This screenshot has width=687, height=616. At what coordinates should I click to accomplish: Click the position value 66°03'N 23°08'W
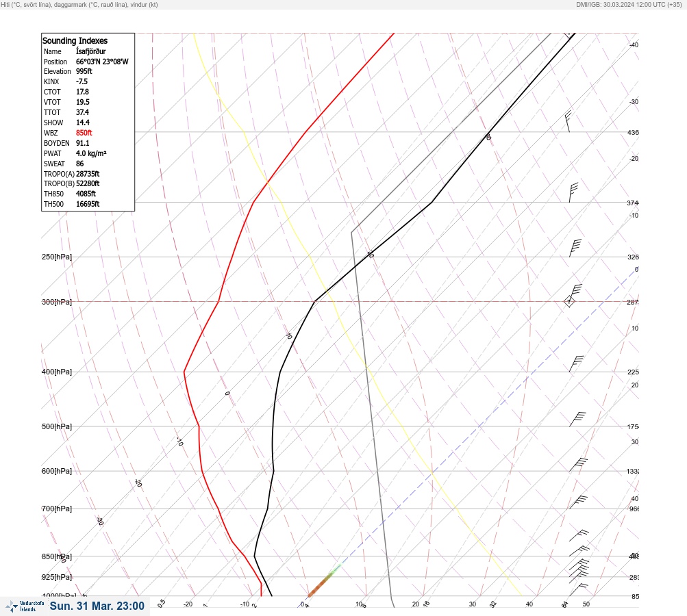[x=102, y=62]
